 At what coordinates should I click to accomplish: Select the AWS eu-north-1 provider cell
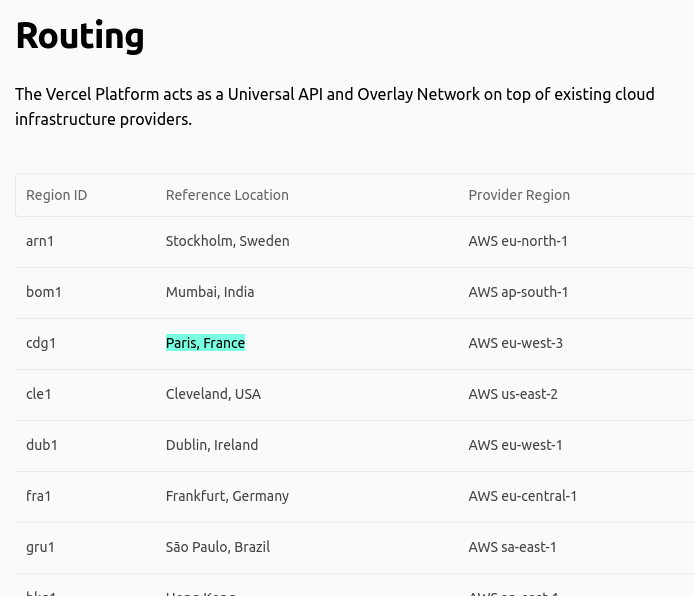pyautogui.click(x=518, y=241)
